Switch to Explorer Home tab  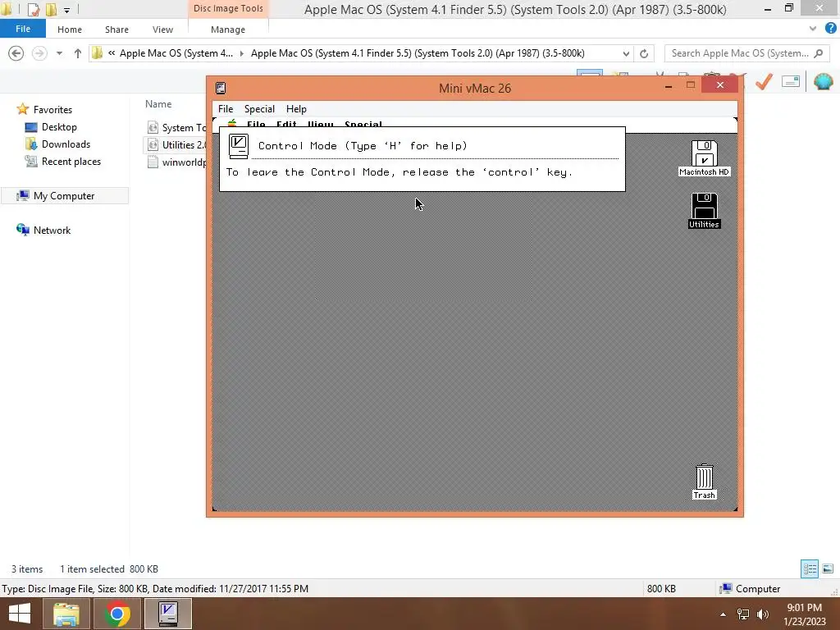70,30
